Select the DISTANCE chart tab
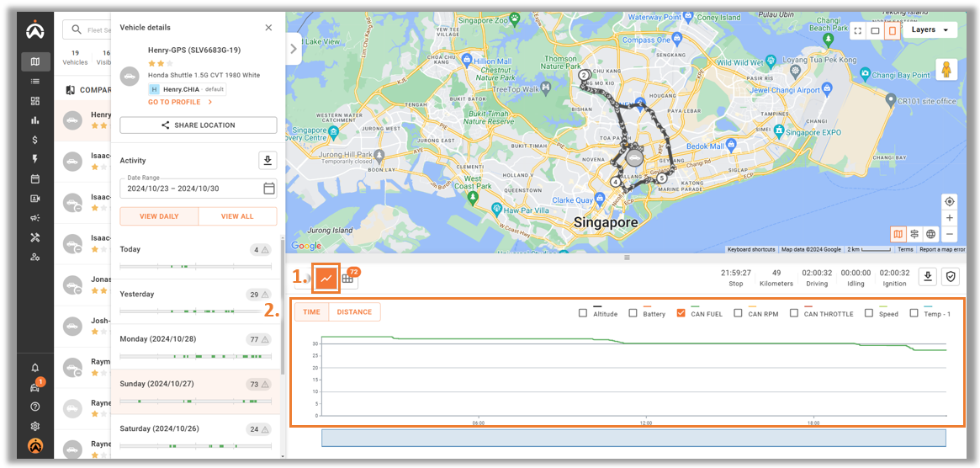 [354, 312]
